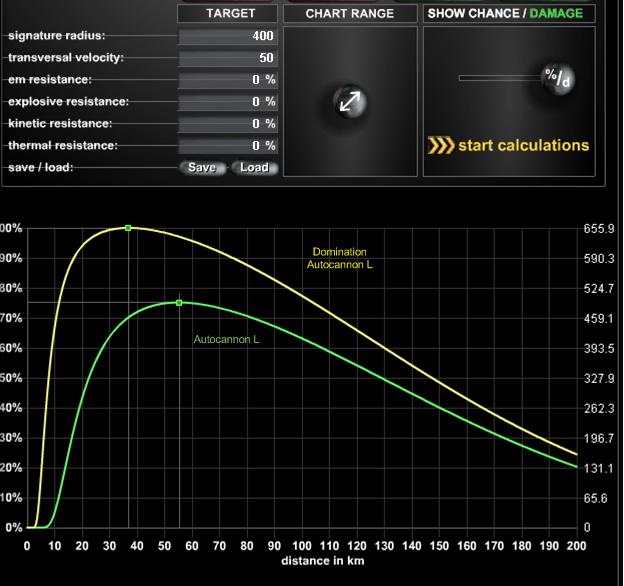Click the kinetic resistance label

click(x=60, y=124)
